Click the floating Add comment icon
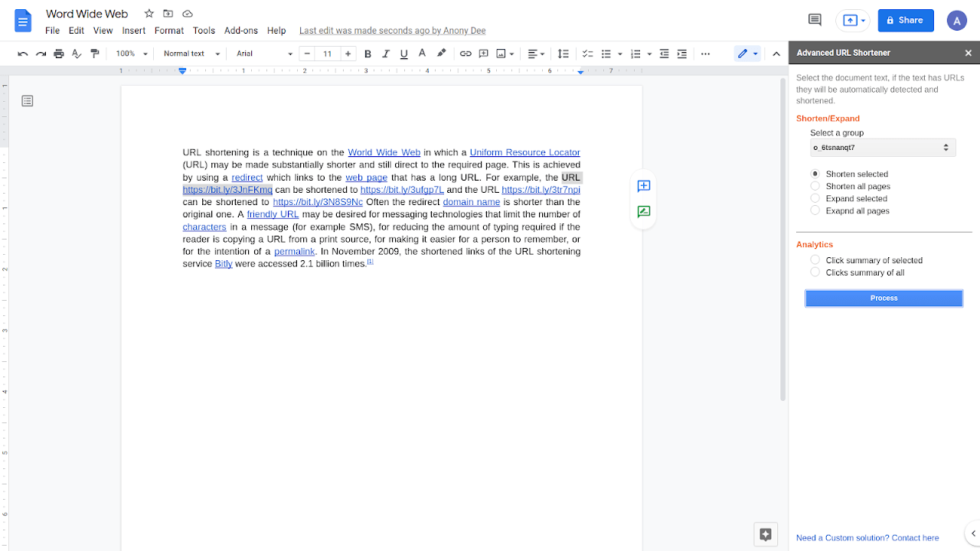 pyautogui.click(x=644, y=186)
